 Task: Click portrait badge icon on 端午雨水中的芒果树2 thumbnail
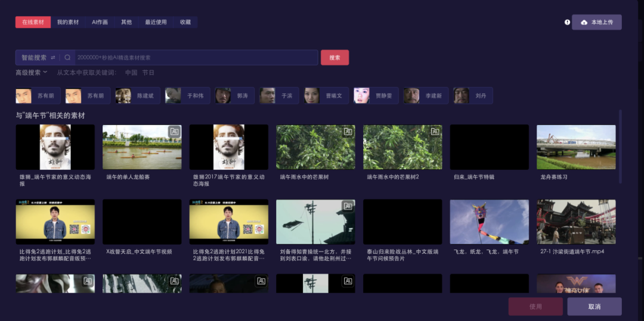click(435, 132)
